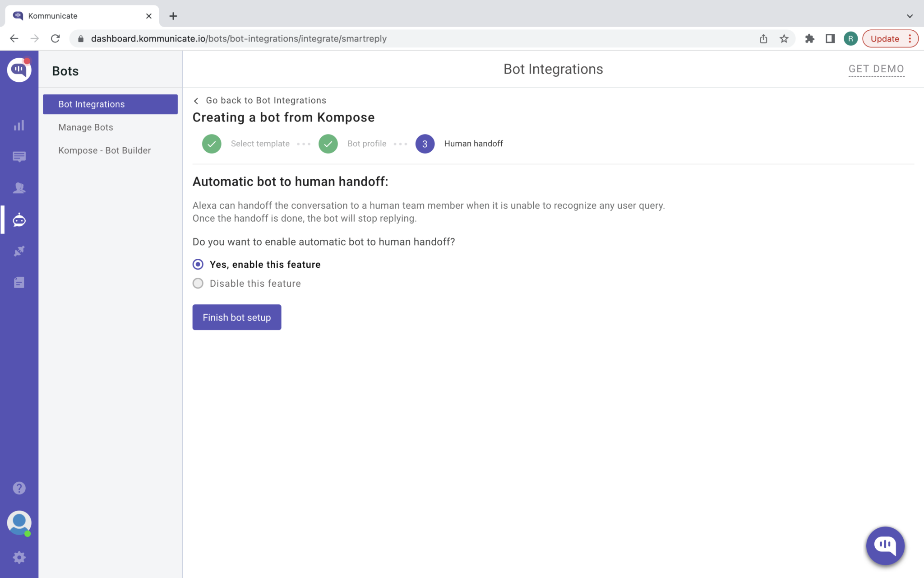Screen dimensions: 924x578
Task: Open the Integrations plug icon
Action: coord(19,251)
